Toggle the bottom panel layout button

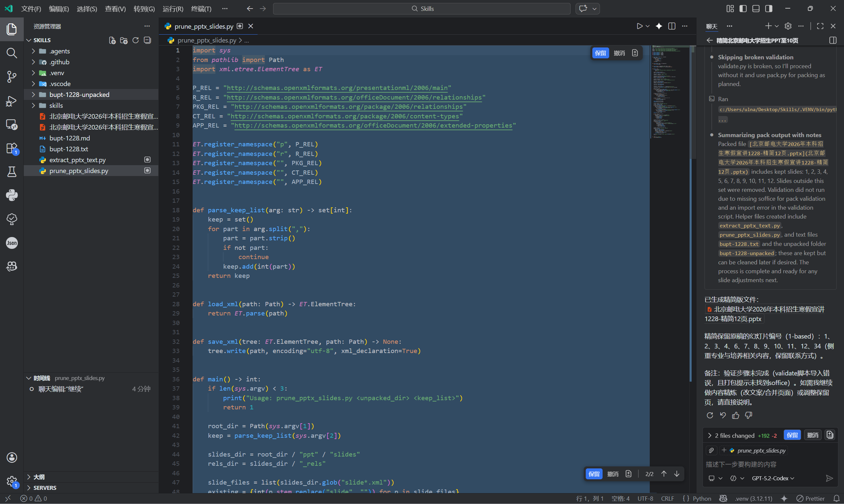(x=756, y=9)
